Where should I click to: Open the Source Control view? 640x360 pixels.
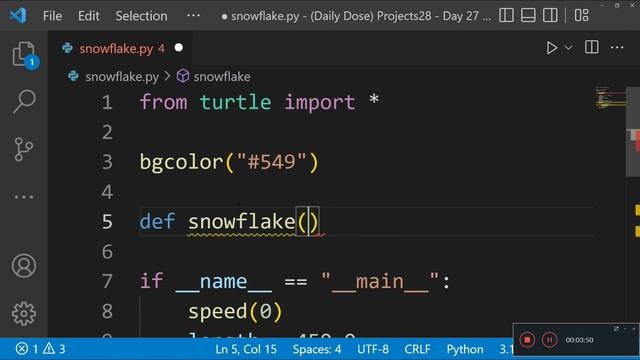[24, 149]
